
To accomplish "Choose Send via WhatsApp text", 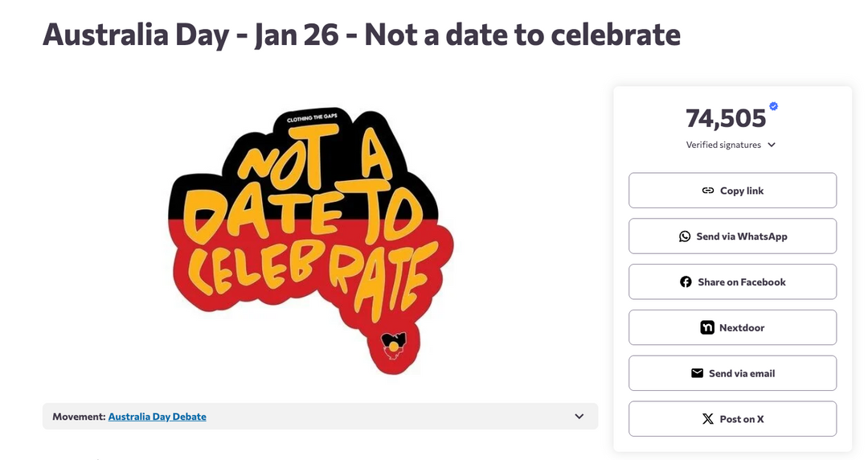I will (742, 236).
